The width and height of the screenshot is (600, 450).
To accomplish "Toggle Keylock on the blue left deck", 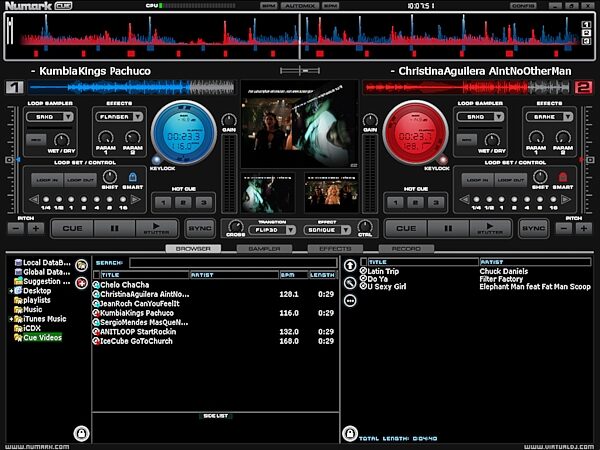I will click(x=157, y=159).
